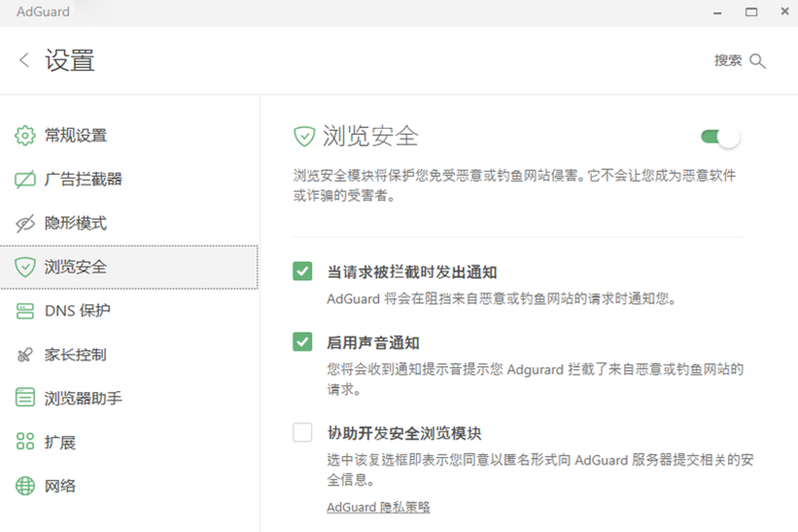This screenshot has width=798, height=532.
Task: Enable 协助开发安全浏览模块 checkbox
Action: click(x=303, y=432)
